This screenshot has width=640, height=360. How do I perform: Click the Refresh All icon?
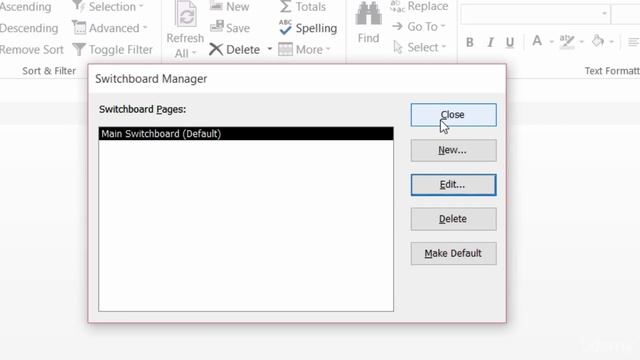pyautogui.click(x=186, y=14)
